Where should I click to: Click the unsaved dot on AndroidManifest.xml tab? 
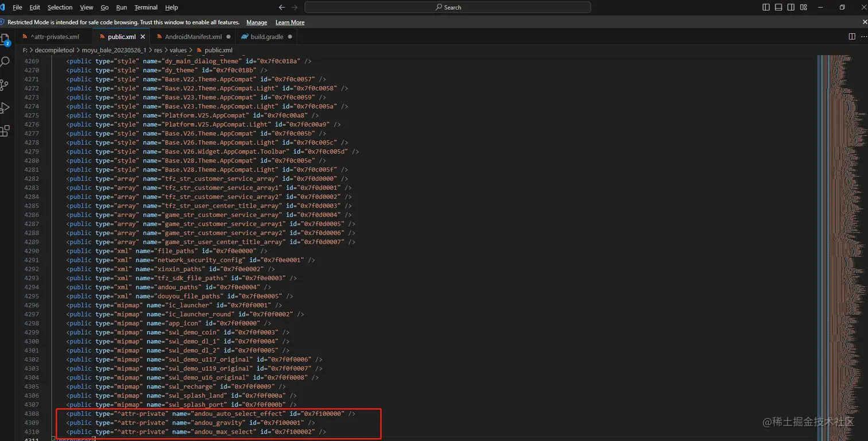[228, 37]
